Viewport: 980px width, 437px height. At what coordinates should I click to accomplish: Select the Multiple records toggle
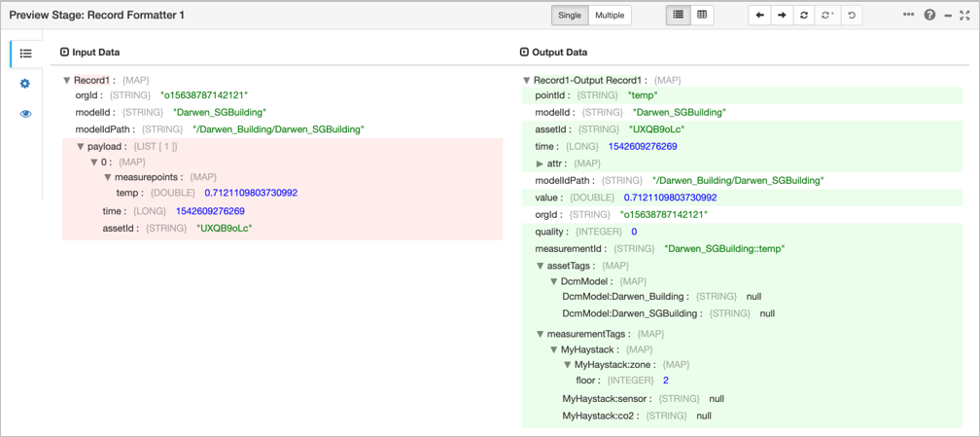click(x=610, y=16)
